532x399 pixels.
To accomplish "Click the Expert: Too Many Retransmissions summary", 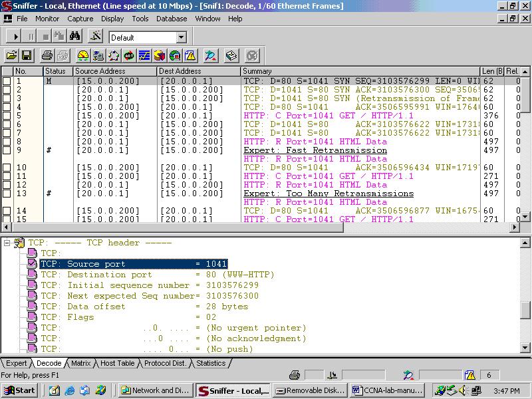I will point(329,194).
